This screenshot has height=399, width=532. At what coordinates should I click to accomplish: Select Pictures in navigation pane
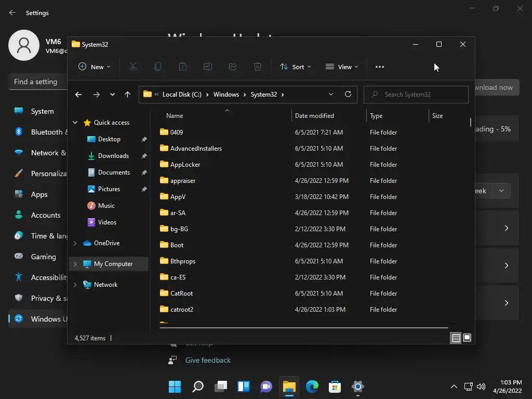point(109,189)
